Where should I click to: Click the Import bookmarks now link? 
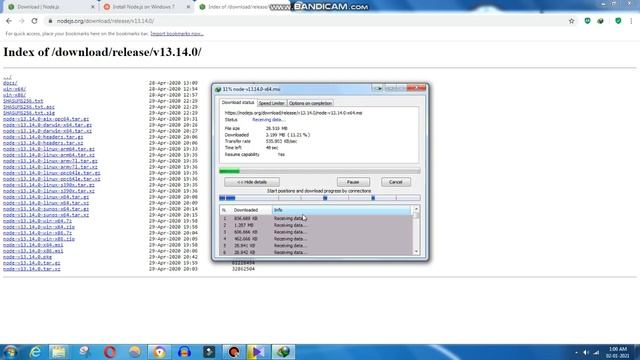[177, 34]
